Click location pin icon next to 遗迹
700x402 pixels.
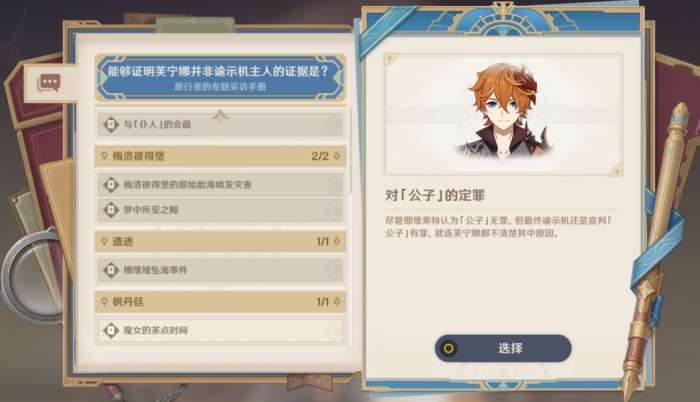[x=104, y=241]
